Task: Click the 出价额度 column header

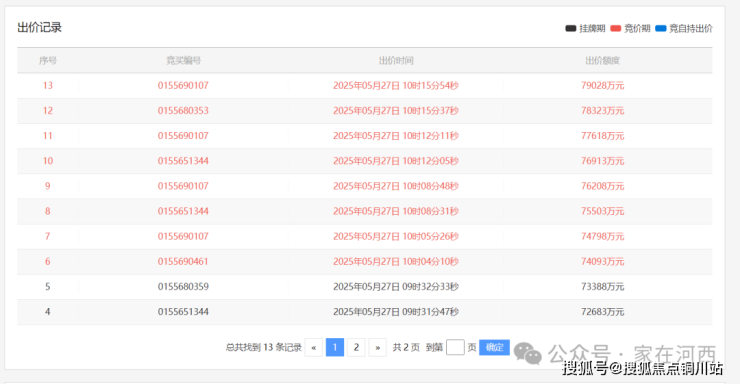Action: (x=602, y=60)
